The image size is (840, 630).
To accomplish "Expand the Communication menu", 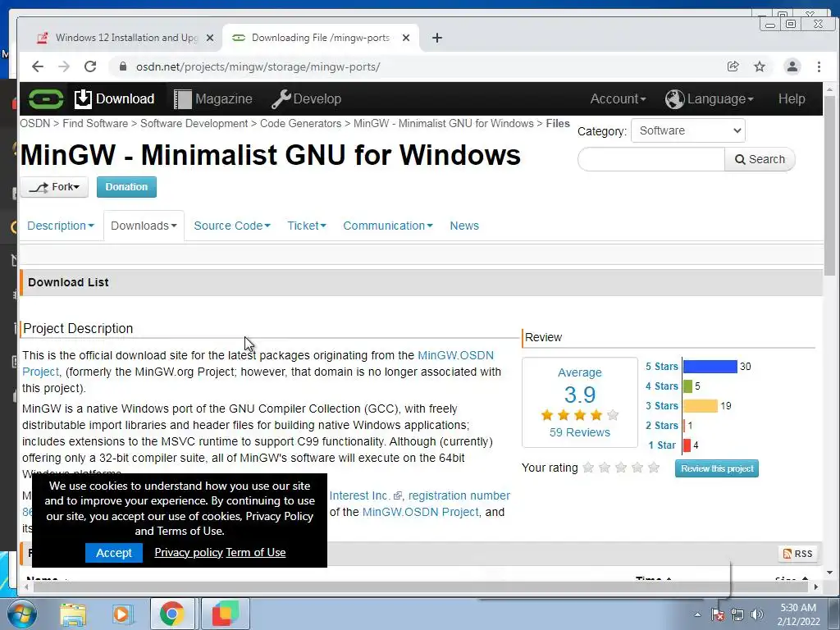I will [x=388, y=226].
